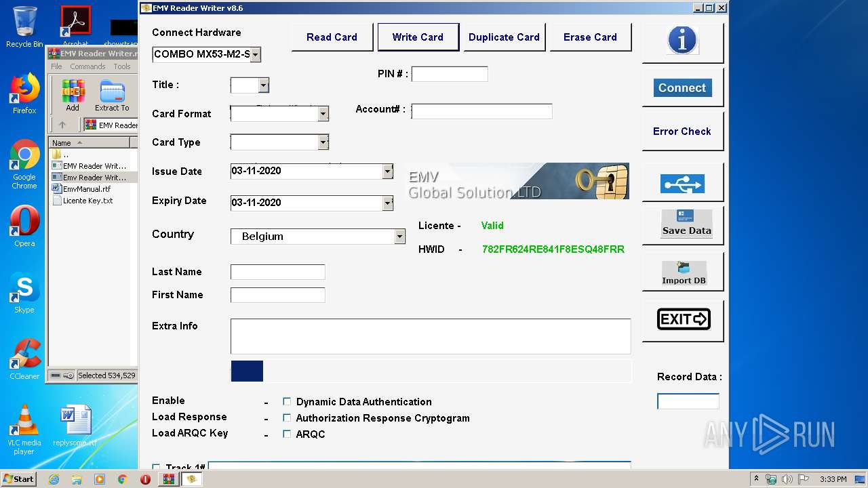The width and height of the screenshot is (868, 488).
Task: Sort by Name column header in WinRAR
Action: point(90,143)
